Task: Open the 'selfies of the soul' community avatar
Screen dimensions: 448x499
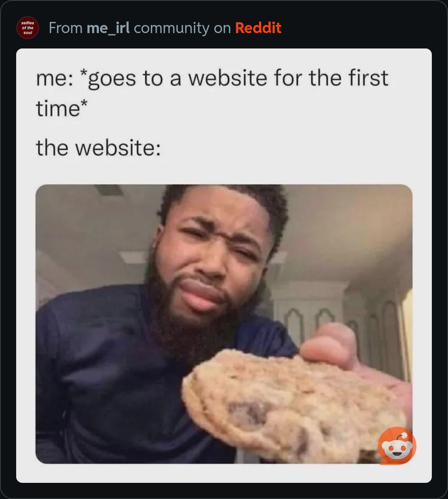Action: point(27,28)
